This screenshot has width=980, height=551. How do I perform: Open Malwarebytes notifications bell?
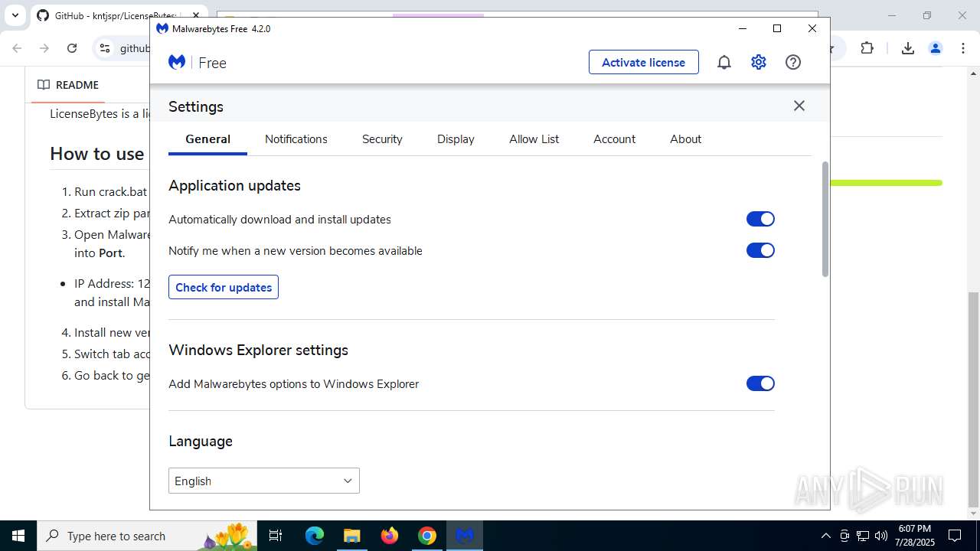(x=724, y=63)
